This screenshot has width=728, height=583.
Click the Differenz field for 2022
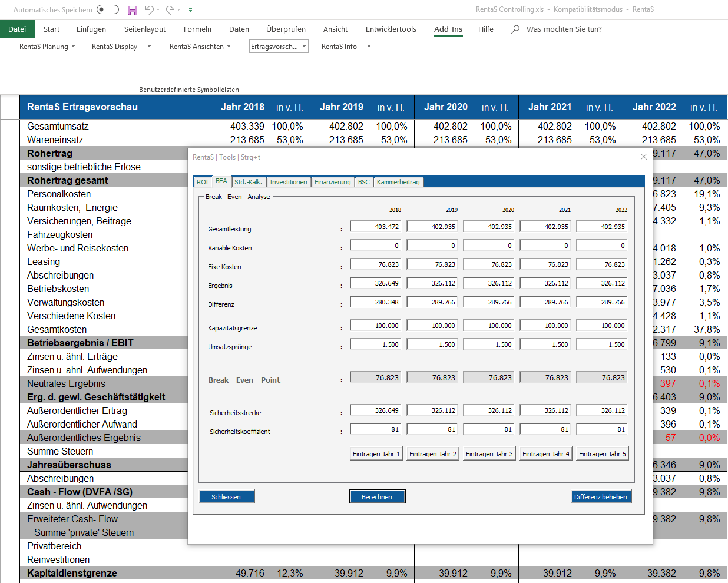click(602, 302)
